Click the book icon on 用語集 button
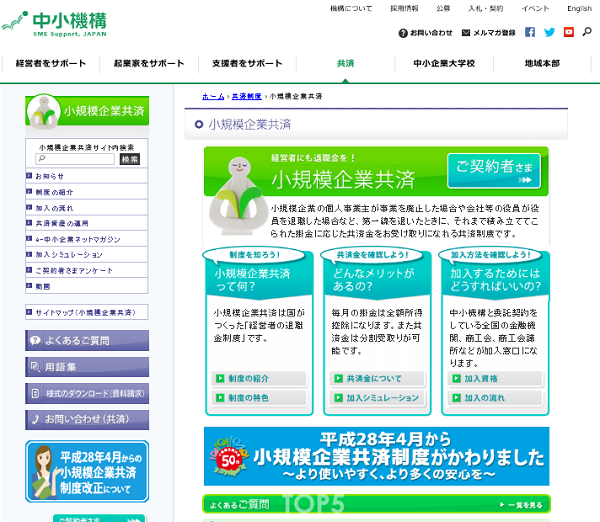Screen dimensions: 600x522 coord(35,367)
